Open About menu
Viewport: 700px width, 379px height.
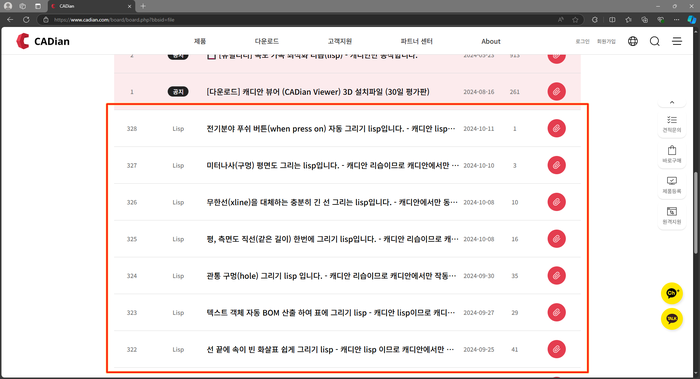point(491,41)
